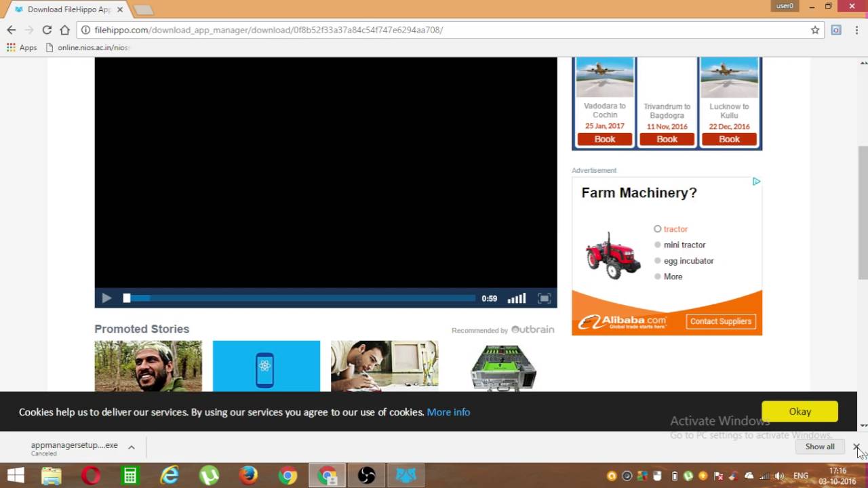
Task: Open the blue app on taskbar
Action: point(406,475)
